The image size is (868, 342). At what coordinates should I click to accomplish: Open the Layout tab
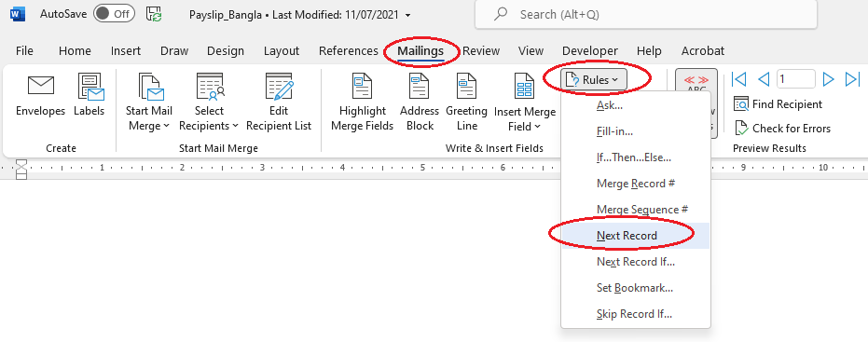tap(282, 51)
